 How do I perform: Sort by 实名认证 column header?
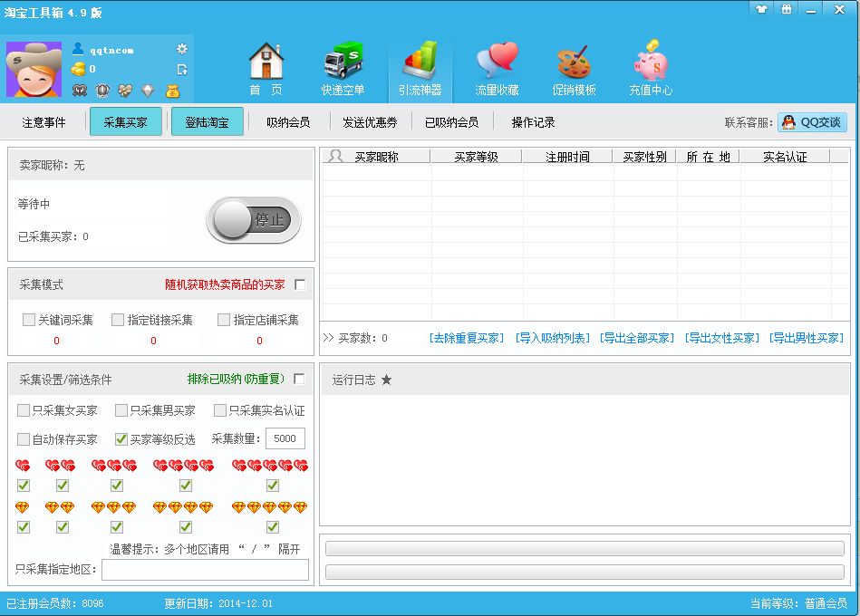785,157
